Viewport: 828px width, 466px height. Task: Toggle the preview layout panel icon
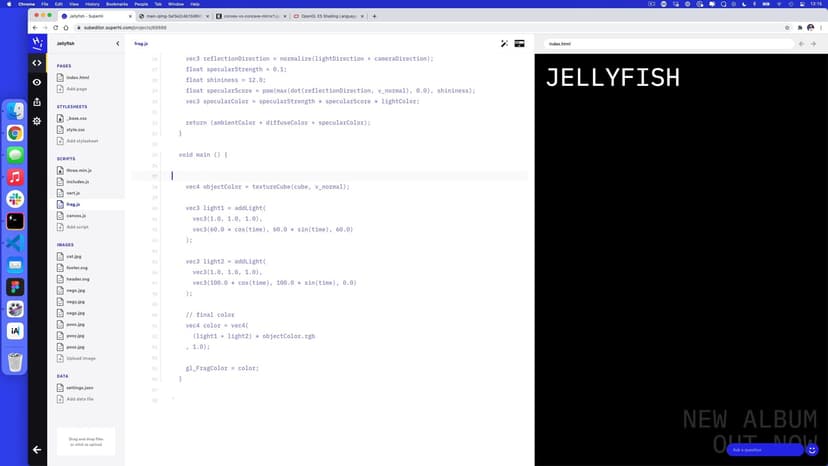click(520, 44)
